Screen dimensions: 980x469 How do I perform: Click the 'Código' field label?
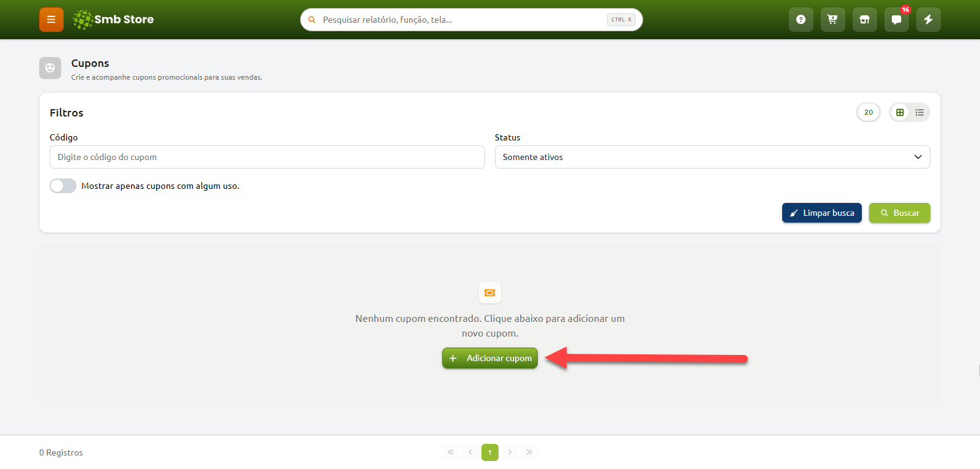tap(64, 137)
